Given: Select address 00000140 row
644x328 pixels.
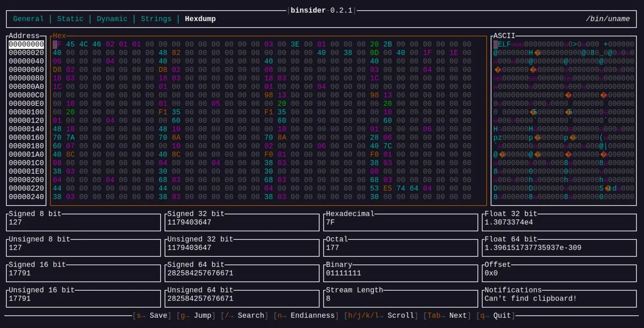Looking at the screenshot, I should [26, 129].
